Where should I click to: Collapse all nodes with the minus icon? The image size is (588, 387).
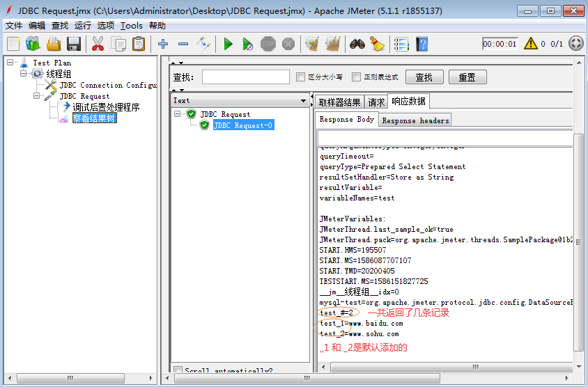coord(183,44)
